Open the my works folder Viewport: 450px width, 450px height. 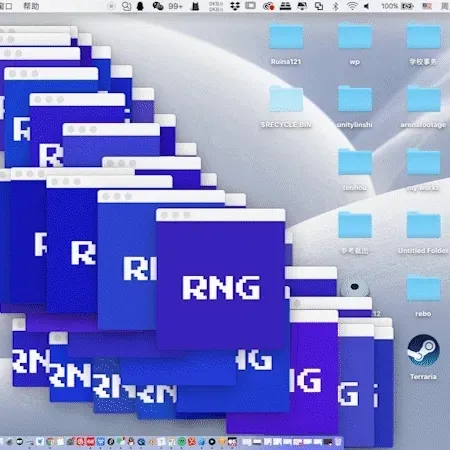(423, 162)
